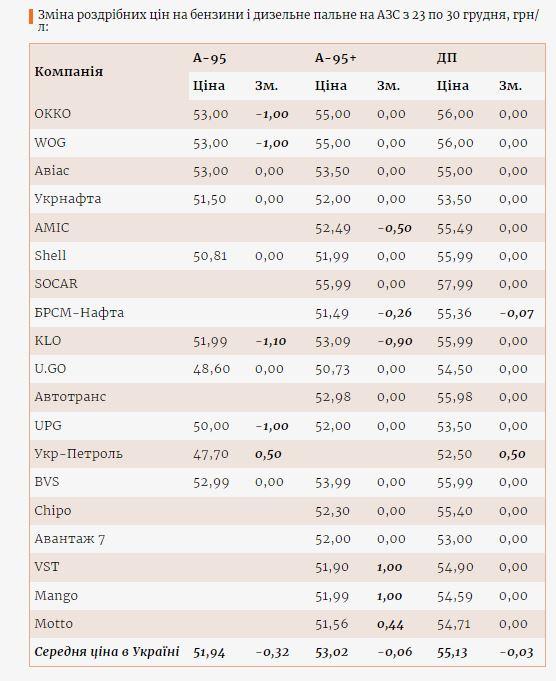Click the ДП column header
Screen dimensions: 556x681
(447, 58)
